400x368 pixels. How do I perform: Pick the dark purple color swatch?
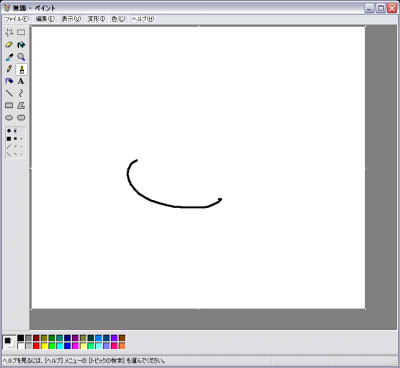point(76,338)
